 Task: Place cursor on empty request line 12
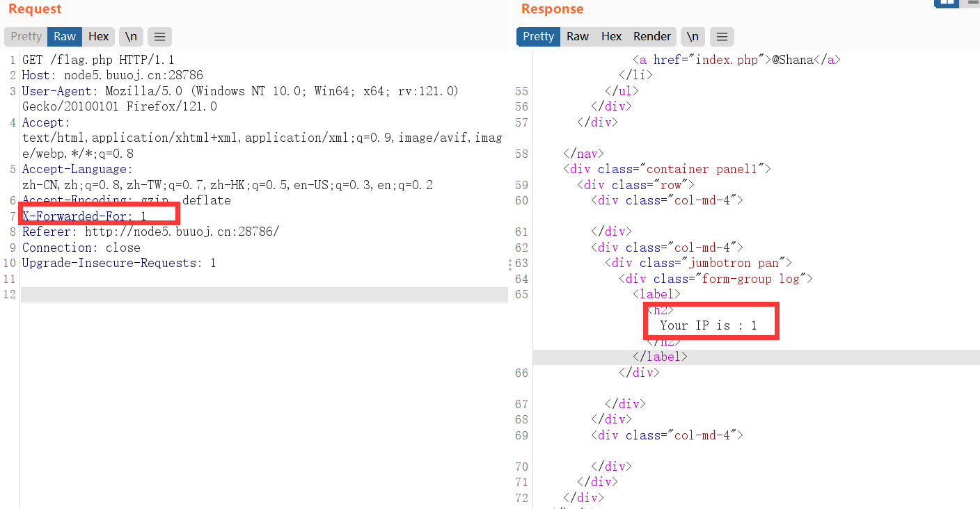[264, 294]
